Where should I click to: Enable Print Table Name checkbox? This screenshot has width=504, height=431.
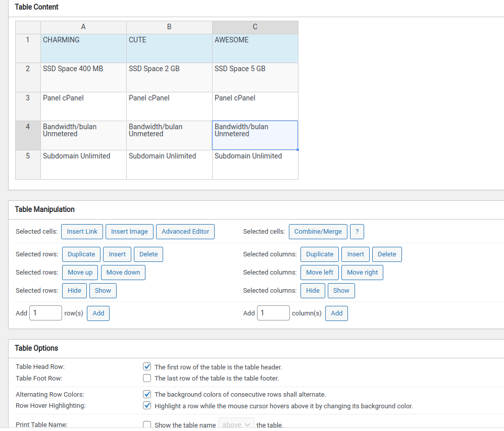(x=147, y=424)
